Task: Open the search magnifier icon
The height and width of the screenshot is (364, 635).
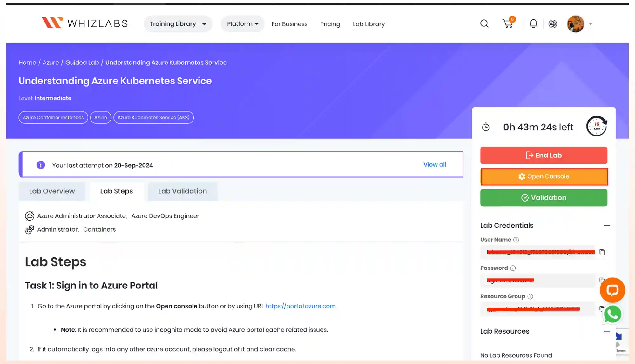Action: pos(484,24)
